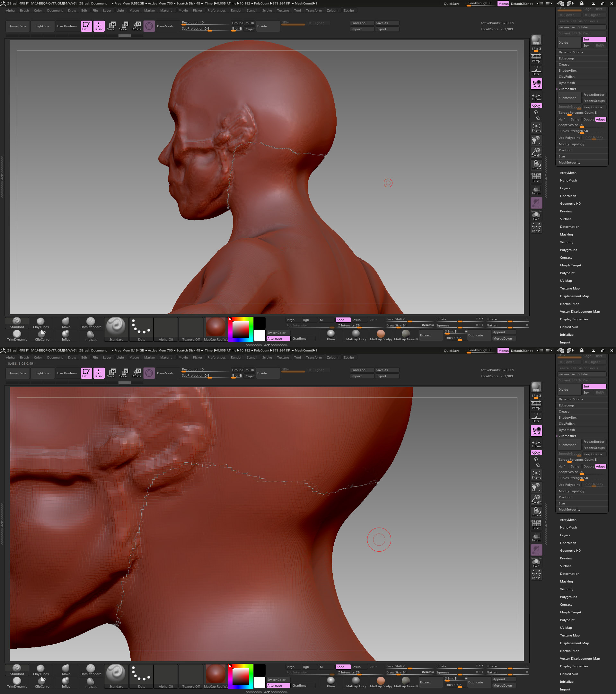The image size is (616, 694).
Task: Toggle Solo mode in bottom window
Action: pos(536,563)
